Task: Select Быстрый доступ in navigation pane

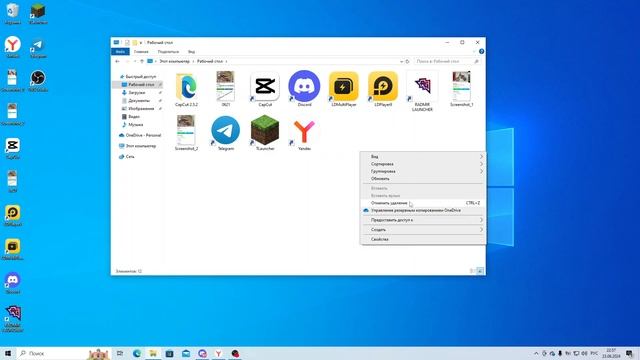Action: [140, 77]
